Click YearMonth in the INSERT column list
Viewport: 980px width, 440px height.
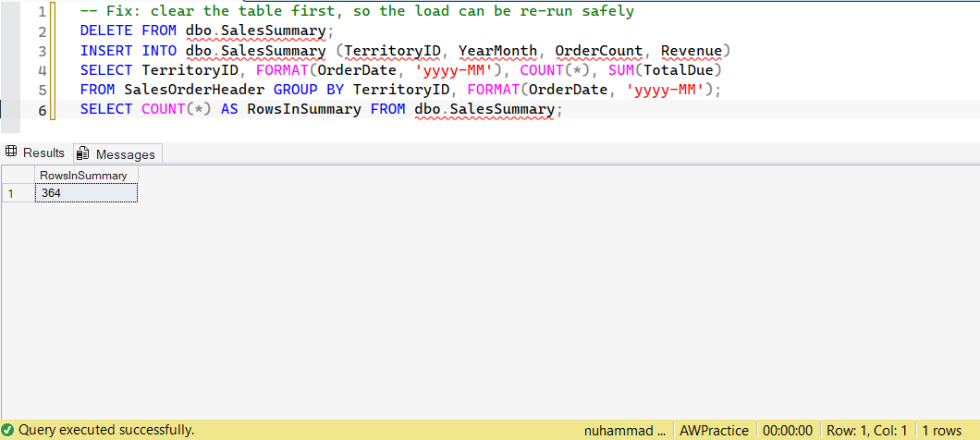497,51
